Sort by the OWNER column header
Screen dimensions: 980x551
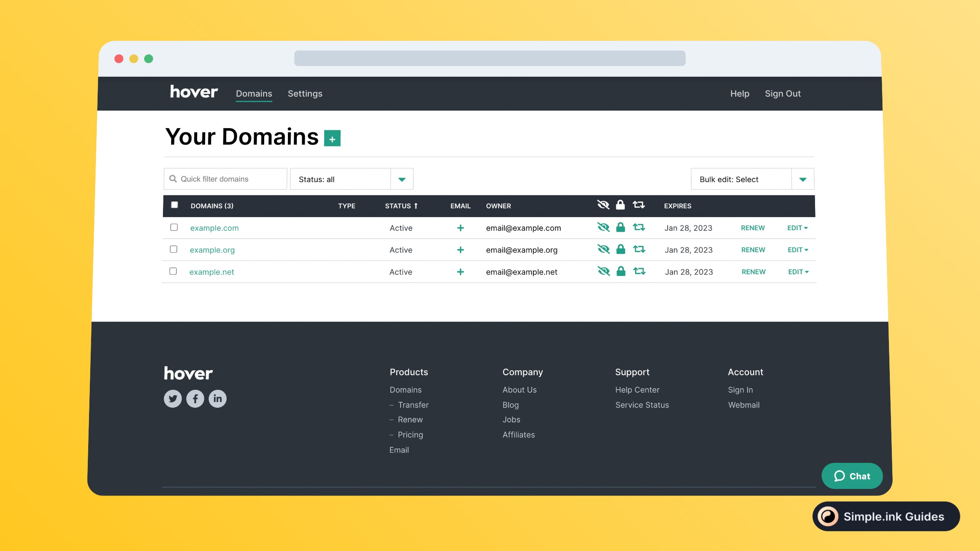[x=498, y=206]
